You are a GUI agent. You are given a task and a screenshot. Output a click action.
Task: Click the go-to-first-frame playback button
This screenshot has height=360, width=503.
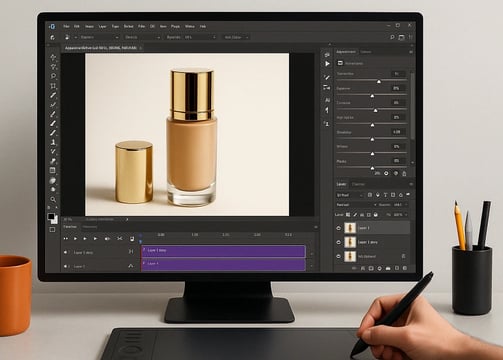[66, 239]
